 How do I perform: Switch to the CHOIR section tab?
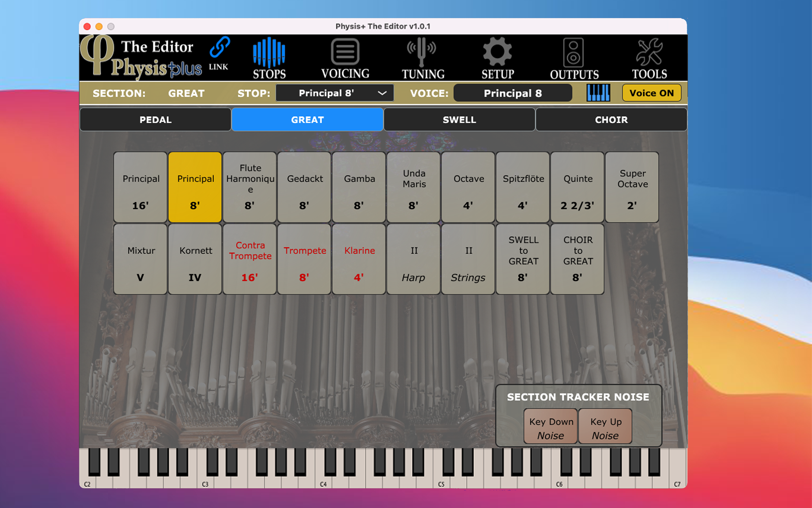[x=611, y=120]
